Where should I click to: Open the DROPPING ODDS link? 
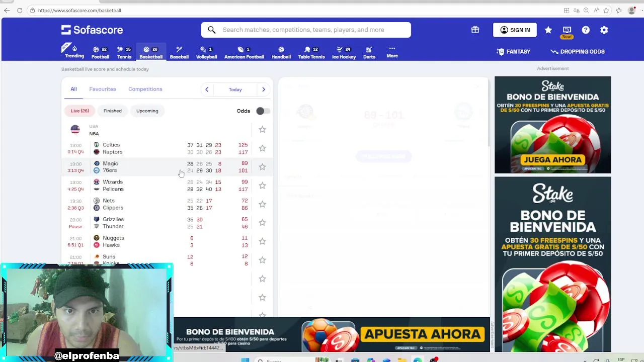tap(578, 52)
